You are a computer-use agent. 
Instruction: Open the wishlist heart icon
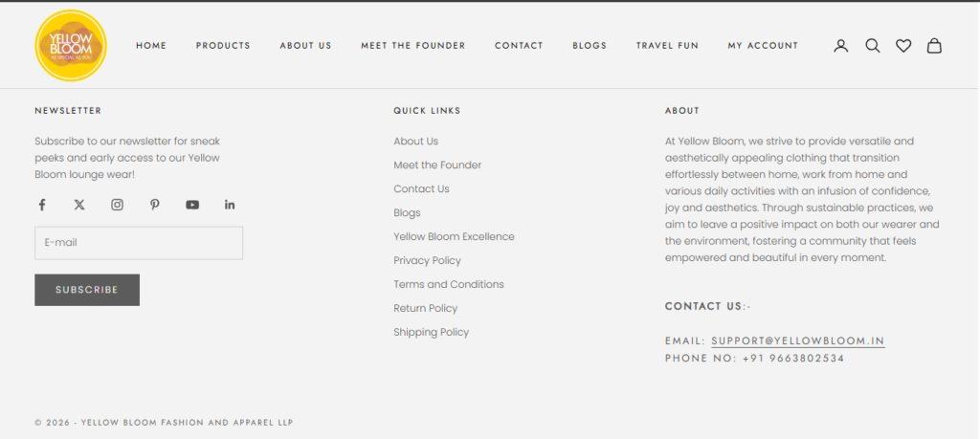(902, 45)
